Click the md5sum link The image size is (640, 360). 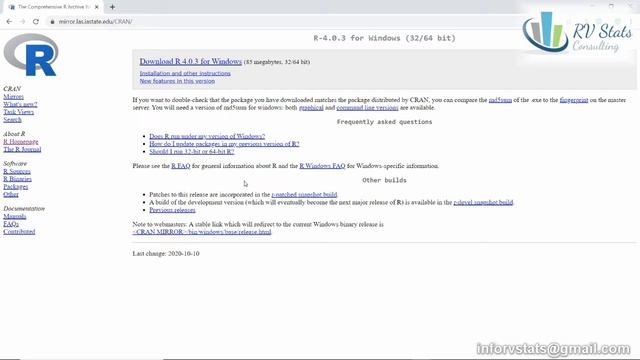pyautogui.click(x=500, y=100)
